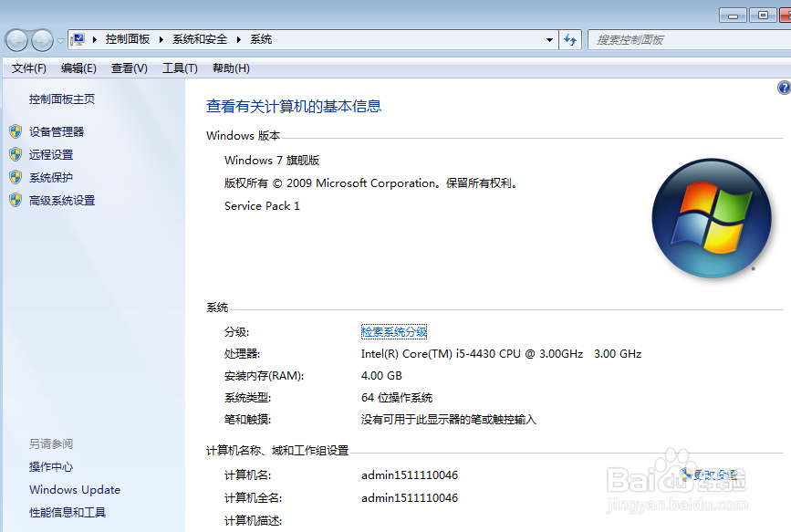Open 系统保护 from sidebar
Screen dimensions: 791x532
coord(51,178)
